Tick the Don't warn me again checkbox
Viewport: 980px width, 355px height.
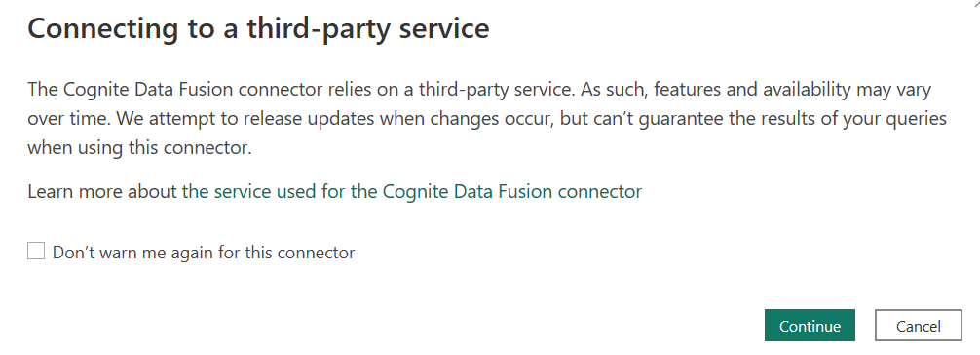[36, 252]
